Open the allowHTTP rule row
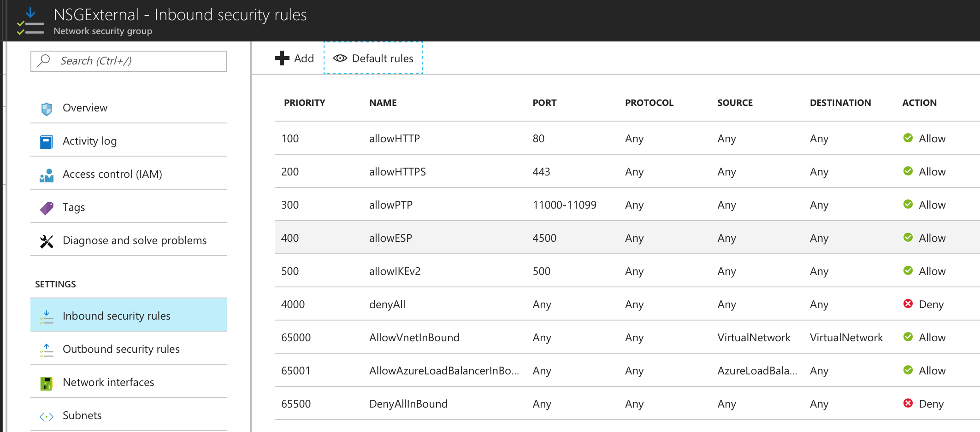980x432 pixels. [x=627, y=138]
